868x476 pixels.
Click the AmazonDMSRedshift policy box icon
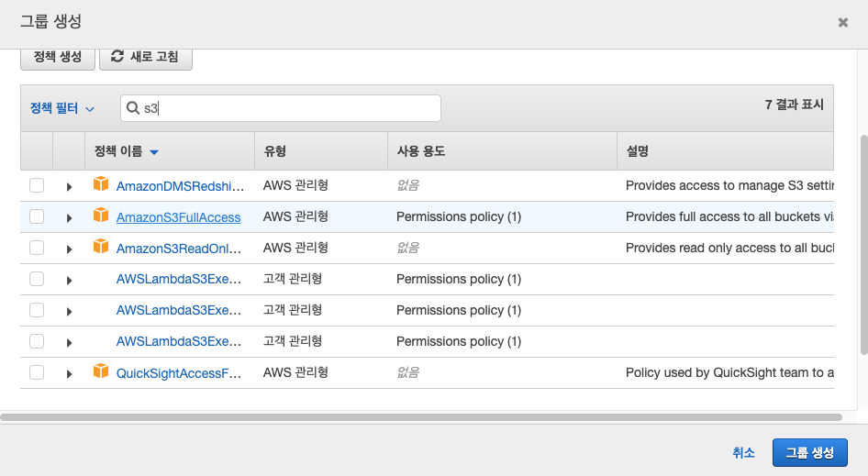(101, 183)
